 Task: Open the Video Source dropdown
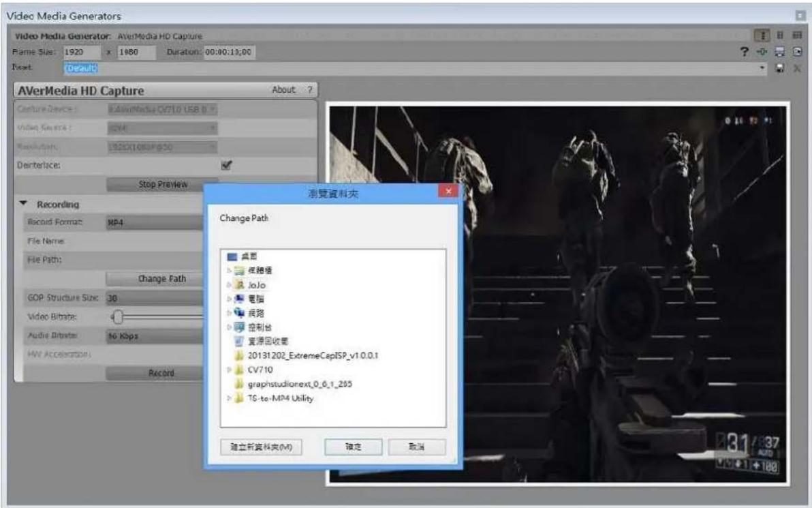pyautogui.click(x=163, y=128)
